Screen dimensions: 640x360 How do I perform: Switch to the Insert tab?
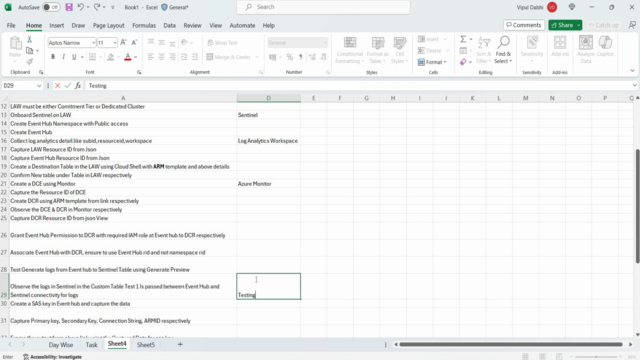57,25
